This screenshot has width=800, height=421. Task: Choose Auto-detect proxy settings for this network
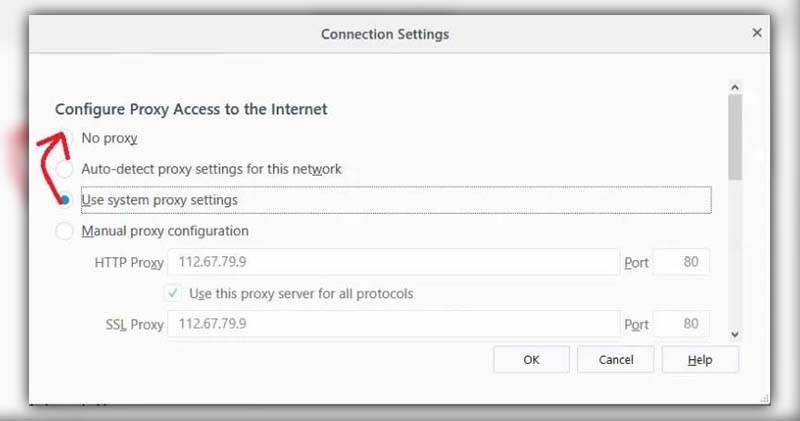pyautogui.click(x=64, y=169)
